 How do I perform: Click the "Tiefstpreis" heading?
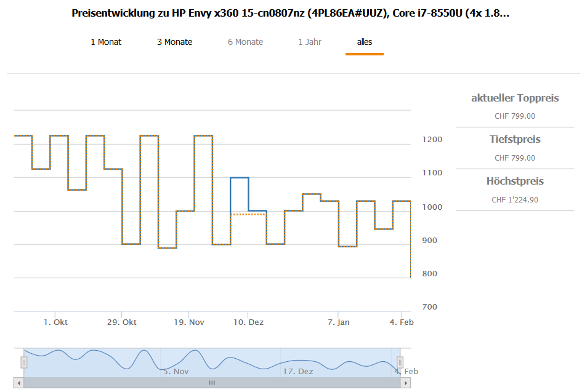coord(515,140)
